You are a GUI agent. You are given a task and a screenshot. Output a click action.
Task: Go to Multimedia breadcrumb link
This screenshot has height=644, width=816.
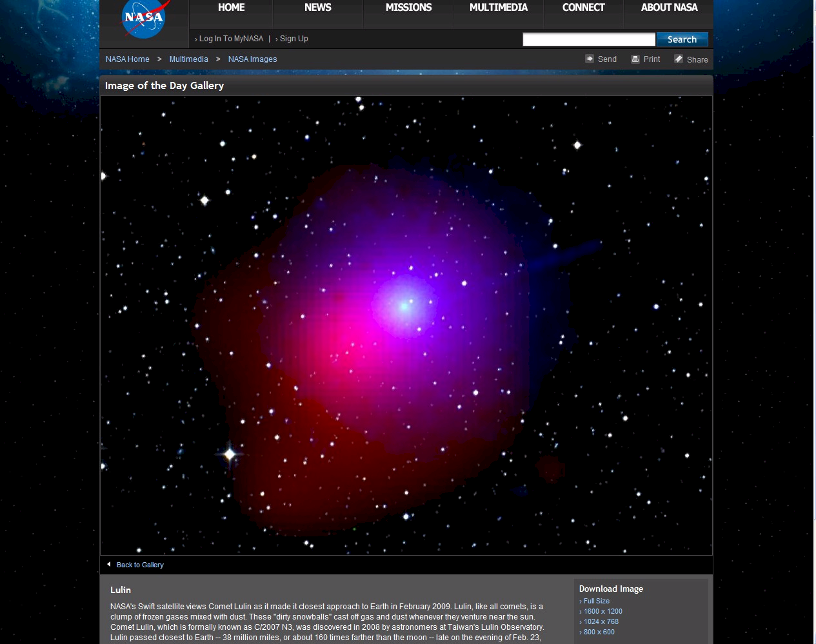(189, 59)
